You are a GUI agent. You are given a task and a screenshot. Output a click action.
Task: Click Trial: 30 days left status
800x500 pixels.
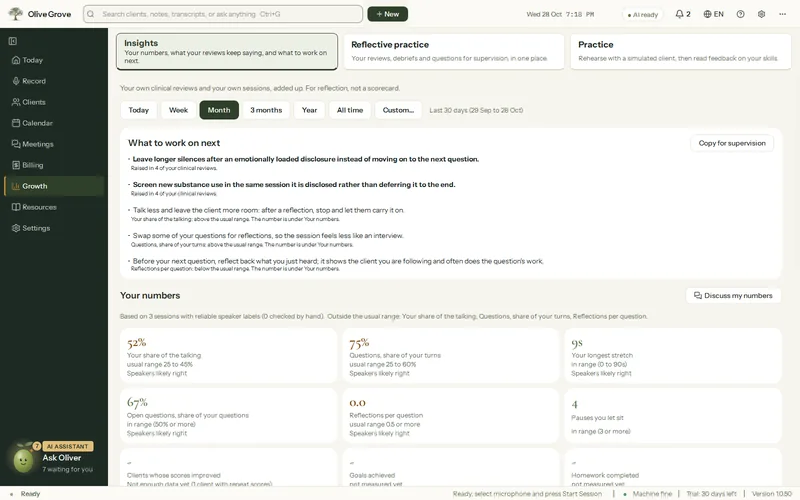click(x=711, y=493)
